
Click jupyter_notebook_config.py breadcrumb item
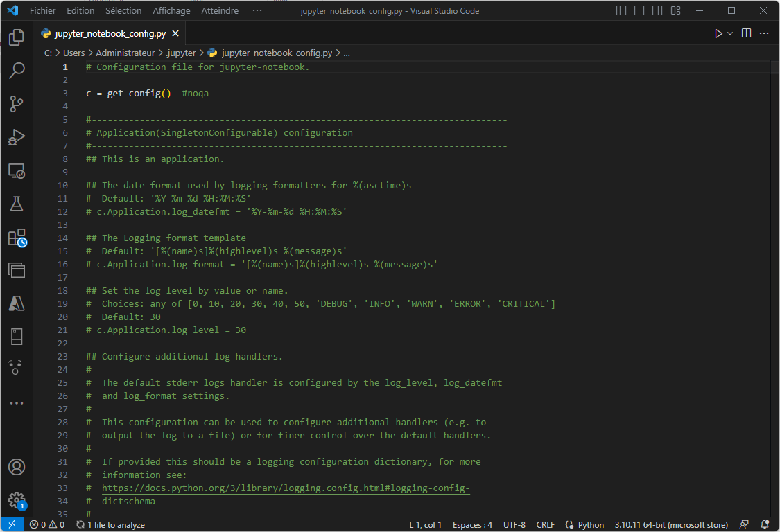coord(270,53)
